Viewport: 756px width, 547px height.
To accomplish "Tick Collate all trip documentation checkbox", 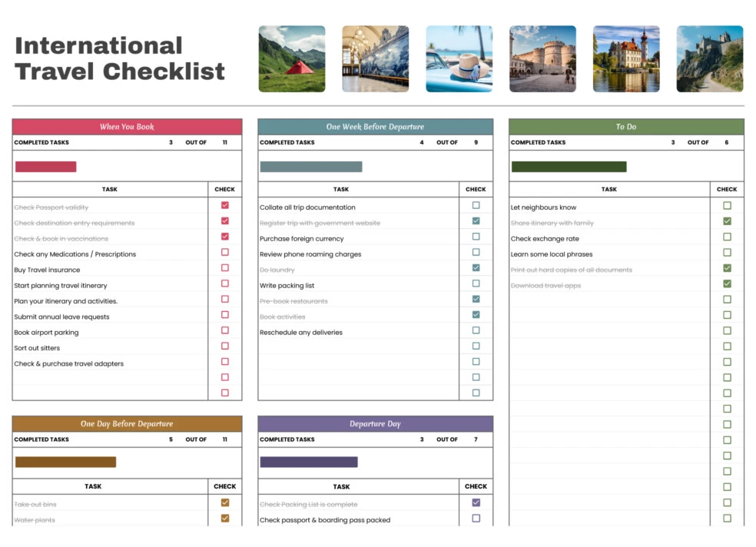I will point(476,205).
